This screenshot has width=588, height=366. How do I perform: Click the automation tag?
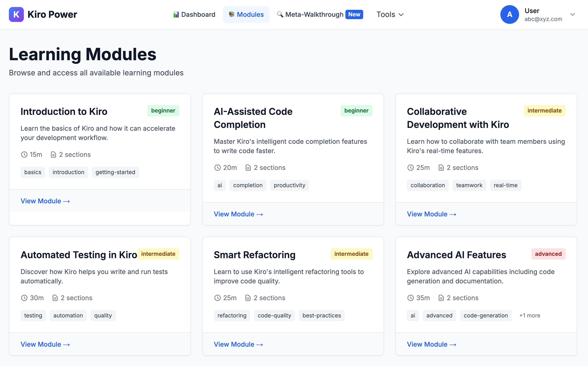(68, 315)
